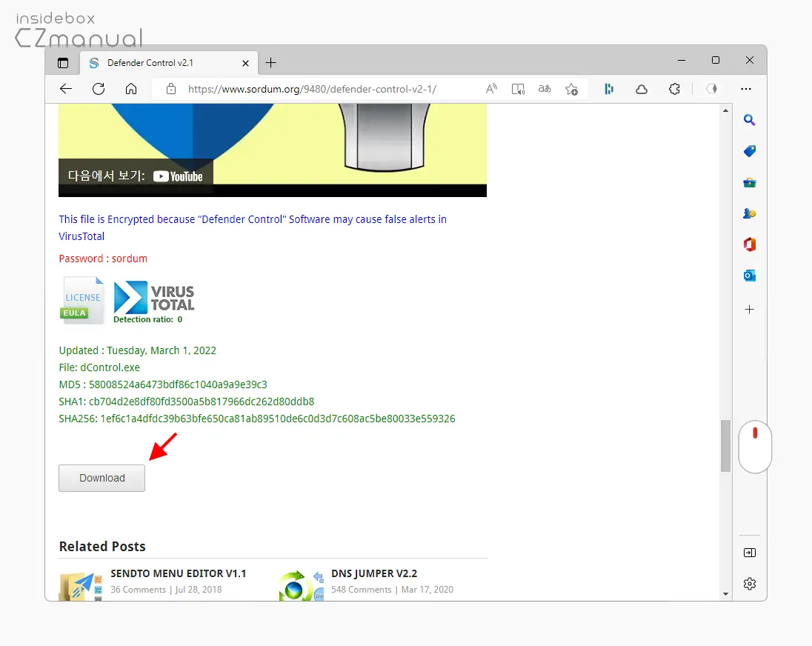Open the License EULA icon
Screen dimensions: 812x646
coord(83,300)
